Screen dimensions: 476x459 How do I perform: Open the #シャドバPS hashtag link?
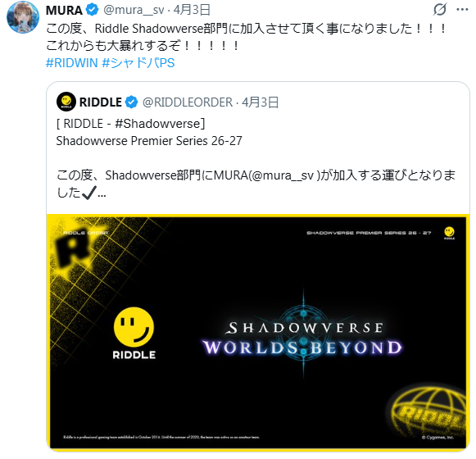pos(138,63)
